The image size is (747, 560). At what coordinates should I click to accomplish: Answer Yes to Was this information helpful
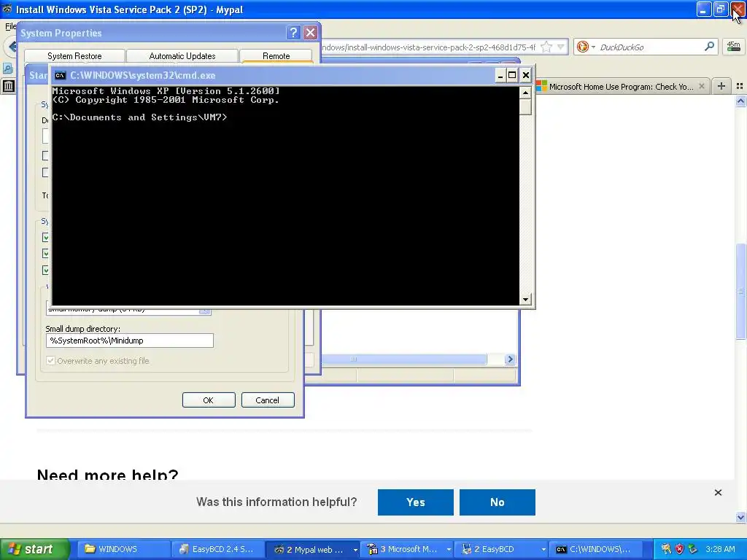click(x=415, y=502)
